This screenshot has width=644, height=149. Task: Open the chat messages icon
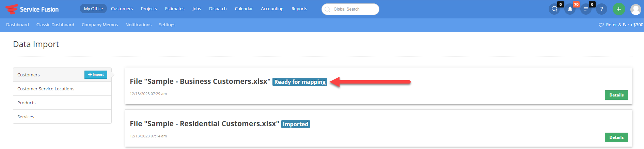(x=554, y=9)
